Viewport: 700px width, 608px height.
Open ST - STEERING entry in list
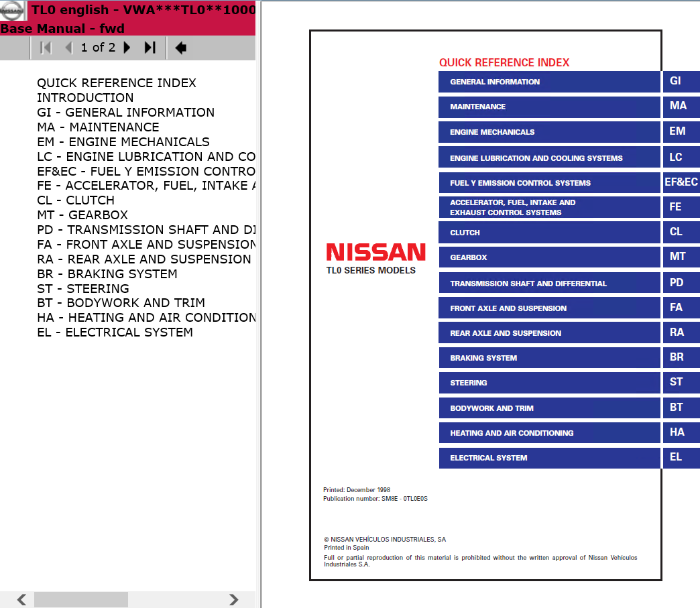(x=83, y=289)
